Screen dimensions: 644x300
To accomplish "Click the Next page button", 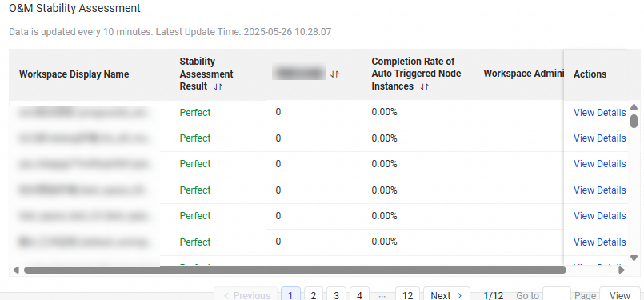I will [x=446, y=294].
